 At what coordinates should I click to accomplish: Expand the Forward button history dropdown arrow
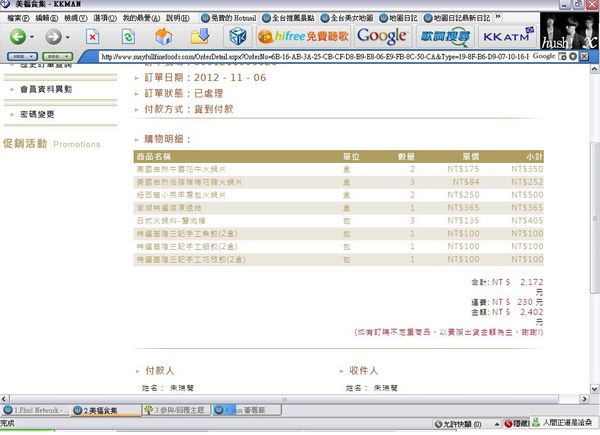pyautogui.click(x=69, y=37)
